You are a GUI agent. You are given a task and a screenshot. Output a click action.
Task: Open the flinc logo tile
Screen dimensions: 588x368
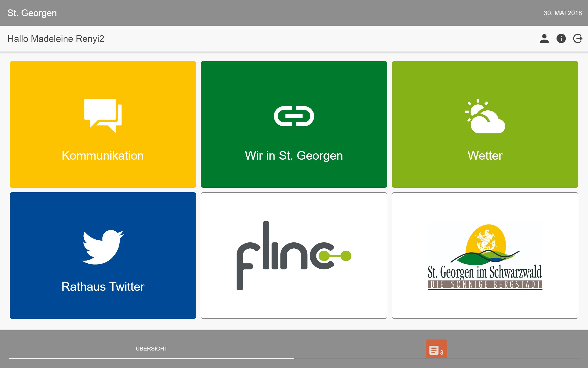click(294, 255)
